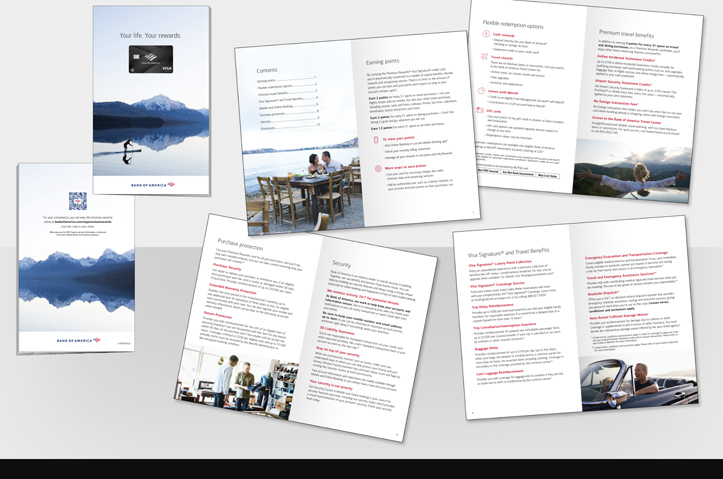The width and height of the screenshot is (723, 479).
Task: Click the 'Contents' heading
Action: click(x=267, y=70)
